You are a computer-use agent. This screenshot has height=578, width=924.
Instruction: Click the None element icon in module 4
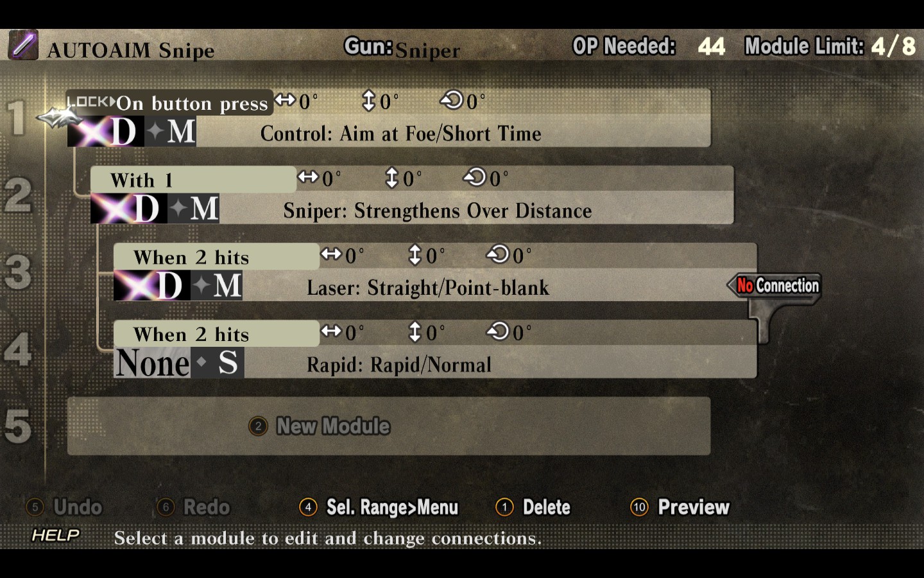click(152, 363)
